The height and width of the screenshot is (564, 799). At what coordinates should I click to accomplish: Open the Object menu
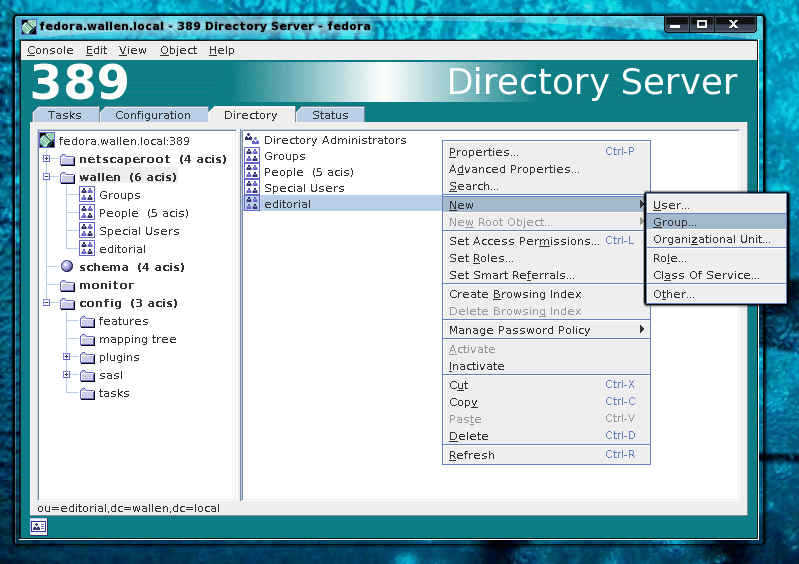coord(178,50)
